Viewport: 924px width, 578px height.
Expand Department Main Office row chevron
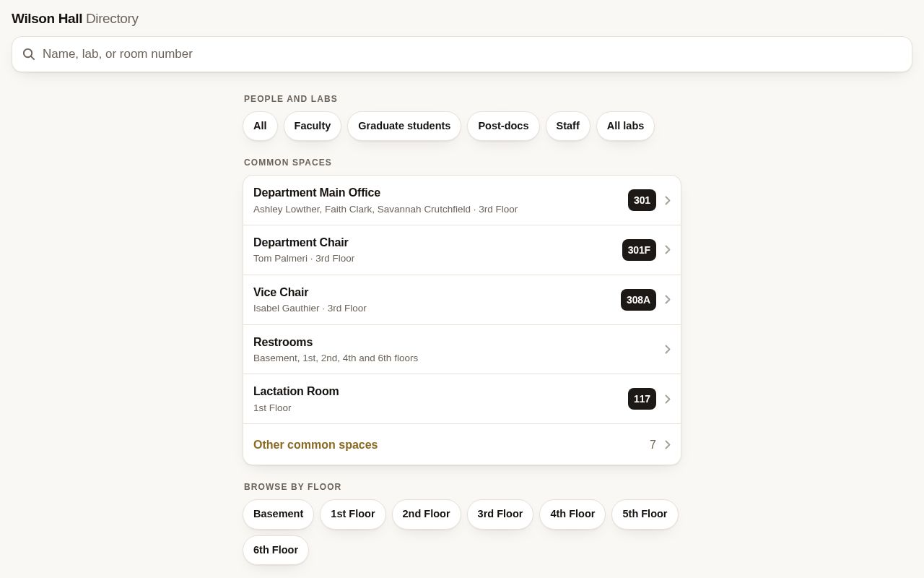668,200
